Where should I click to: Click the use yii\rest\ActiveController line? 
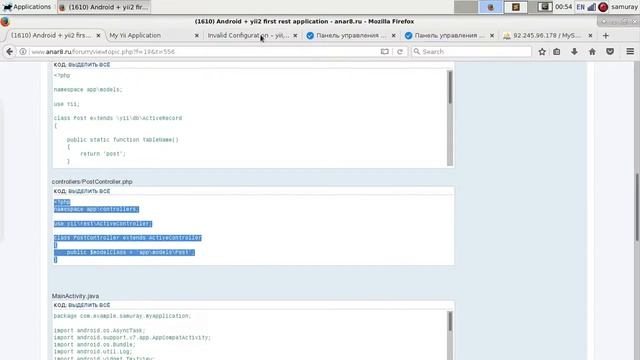(103, 224)
